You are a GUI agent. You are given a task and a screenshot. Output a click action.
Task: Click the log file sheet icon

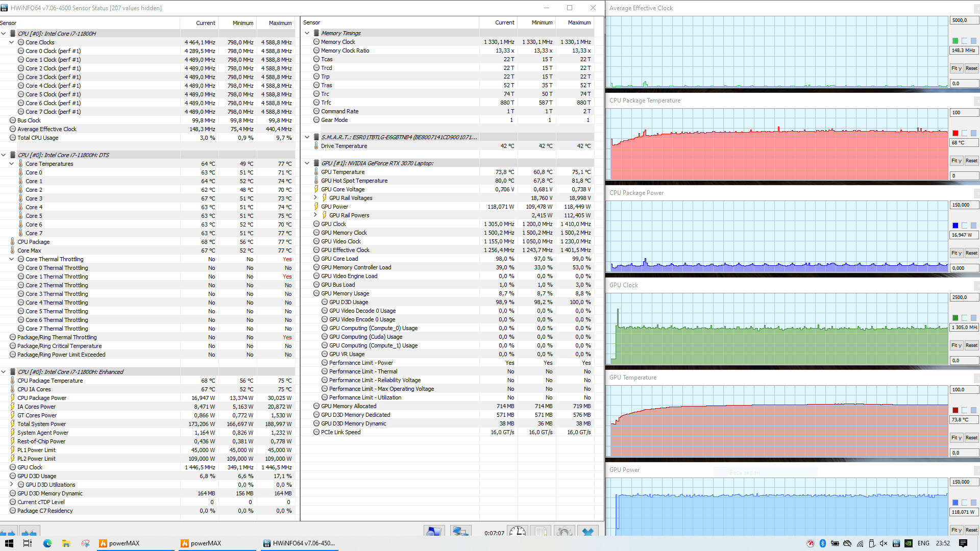coord(541,532)
